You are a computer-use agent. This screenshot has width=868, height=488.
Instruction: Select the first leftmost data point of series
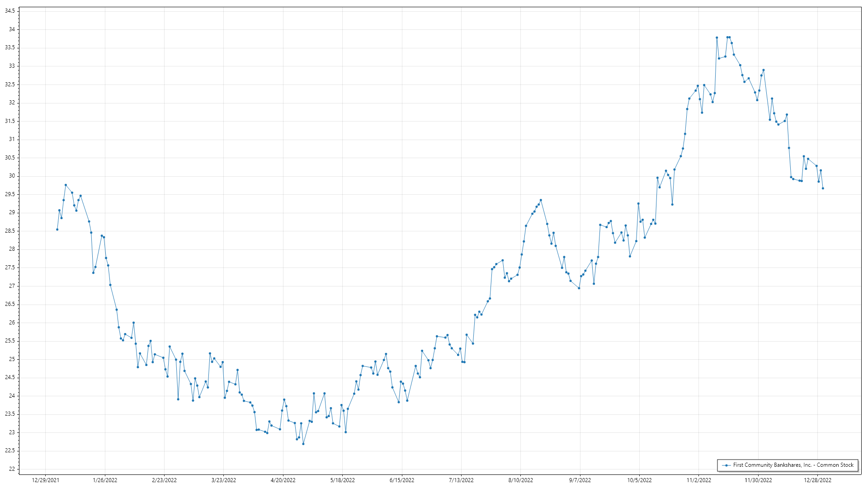click(57, 230)
